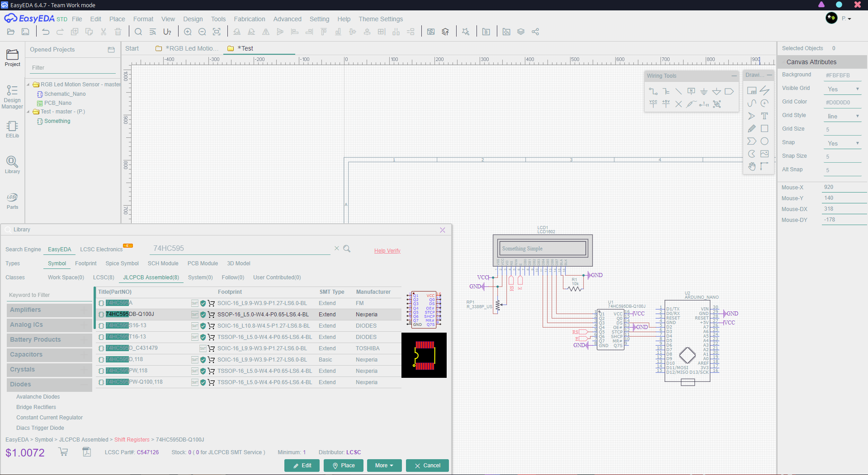Select the Canvas Origin tool

pyautogui.click(x=764, y=166)
